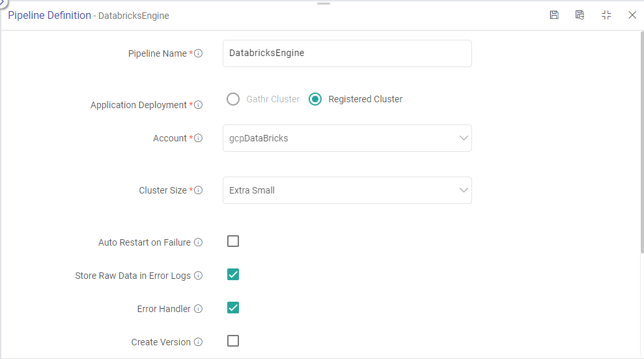The height and width of the screenshot is (359, 644).
Task: Show info for Error Handler
Action: pos(199,309)
